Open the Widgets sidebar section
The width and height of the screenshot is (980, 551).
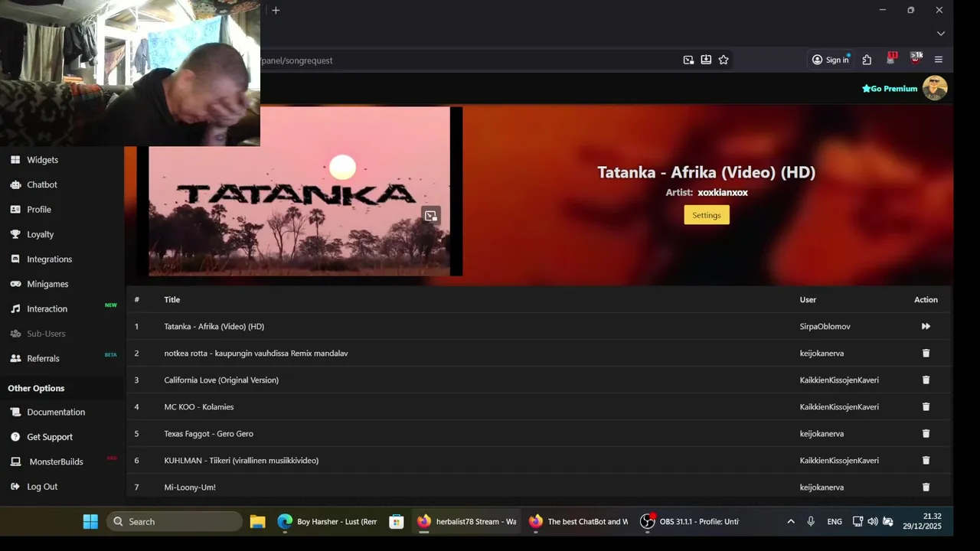pyautogui.click(x=42, y=160)
